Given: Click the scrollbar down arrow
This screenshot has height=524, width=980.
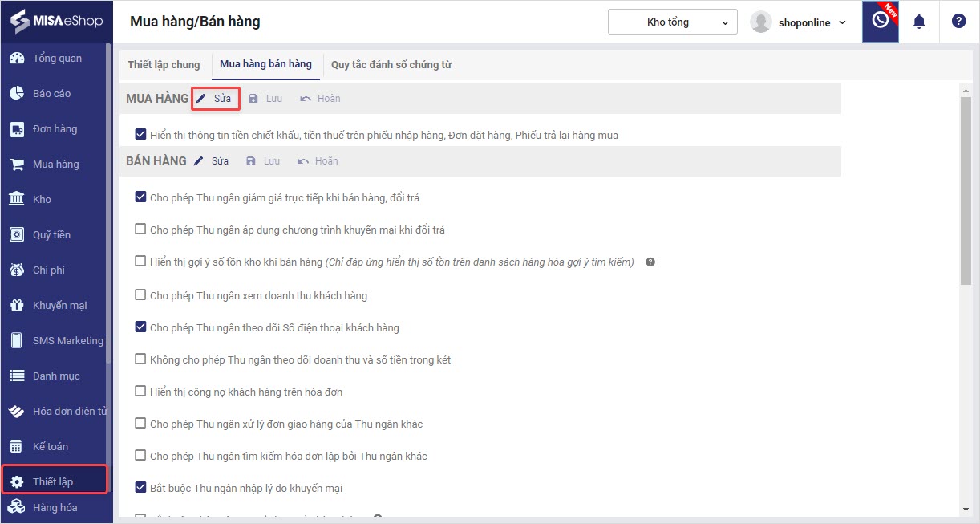Looking at the screenshot, I should click(x=966, y=509).
